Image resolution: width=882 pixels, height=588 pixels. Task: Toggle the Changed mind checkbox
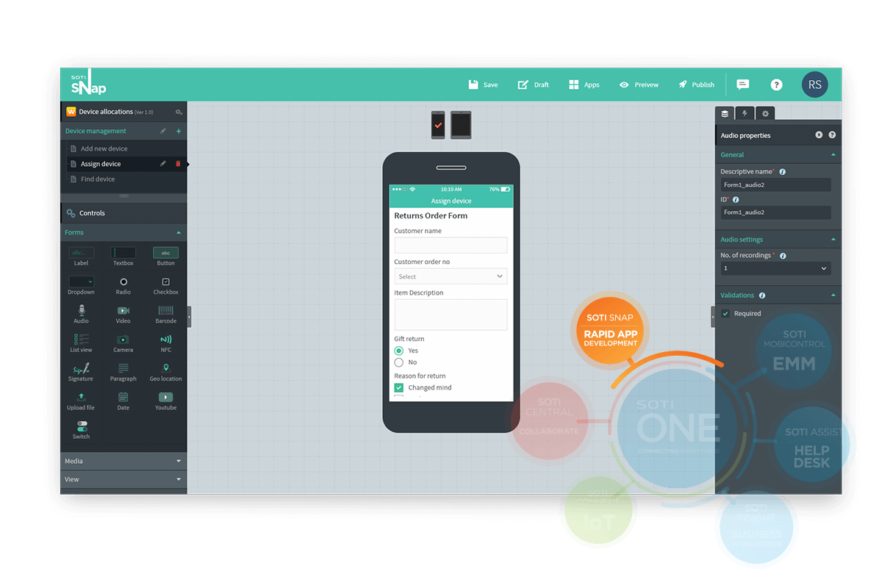pyautogui.click(x=399, y=387)
